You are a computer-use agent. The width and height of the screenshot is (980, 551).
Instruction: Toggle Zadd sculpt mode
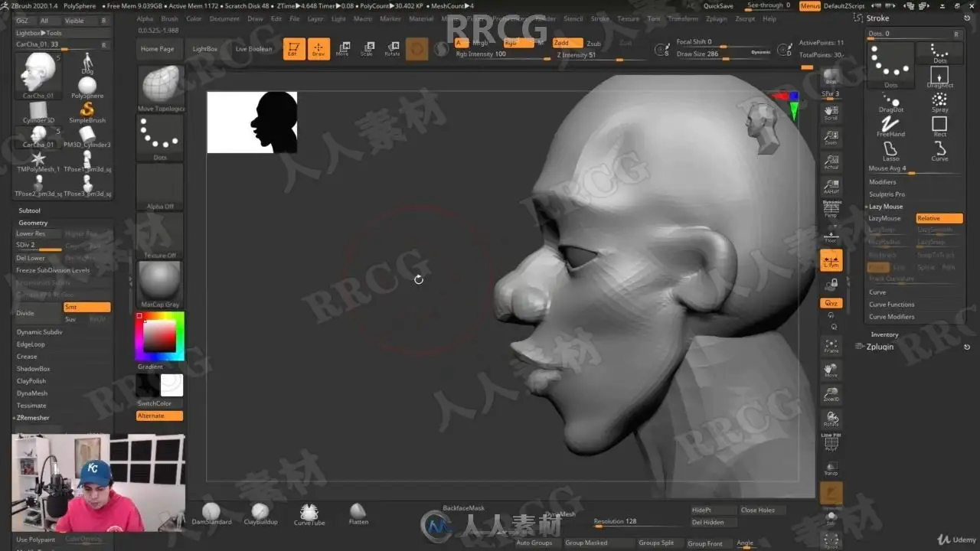[x=568, y=43]
